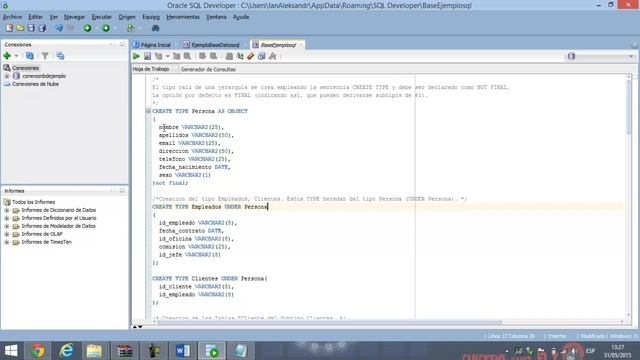The width and height of the screenshot is (640, 360).
Task: Clear the worksheet with the eraser icon
Action: coord(251,56)
